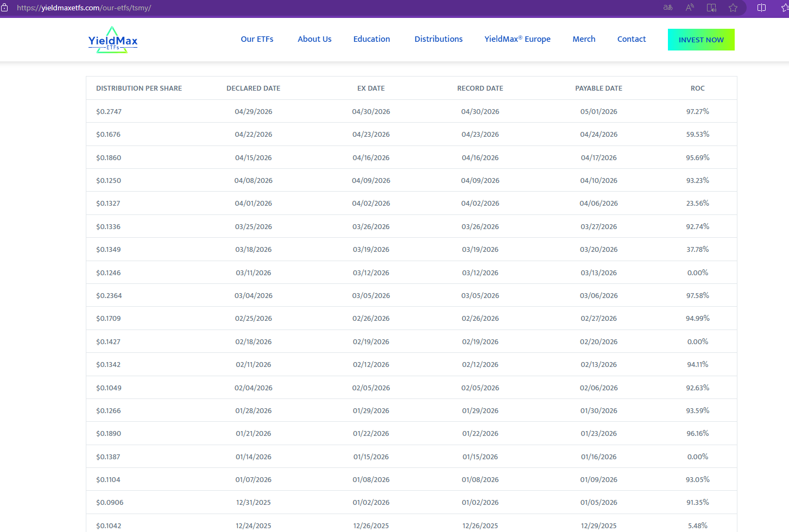The width and height of the screenshot is (789, 532).
Task: Select the $0.2364 distribution value
Action: (x=109, y=296)
